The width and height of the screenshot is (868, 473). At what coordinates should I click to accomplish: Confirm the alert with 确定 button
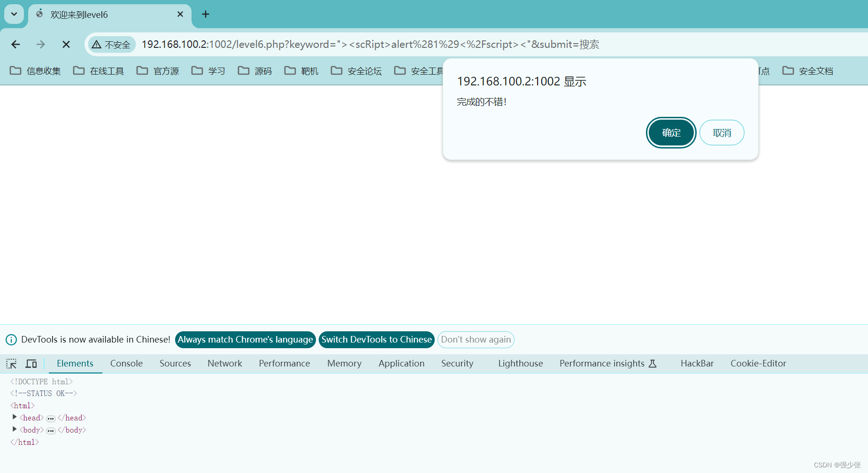[x=671, y=133]
